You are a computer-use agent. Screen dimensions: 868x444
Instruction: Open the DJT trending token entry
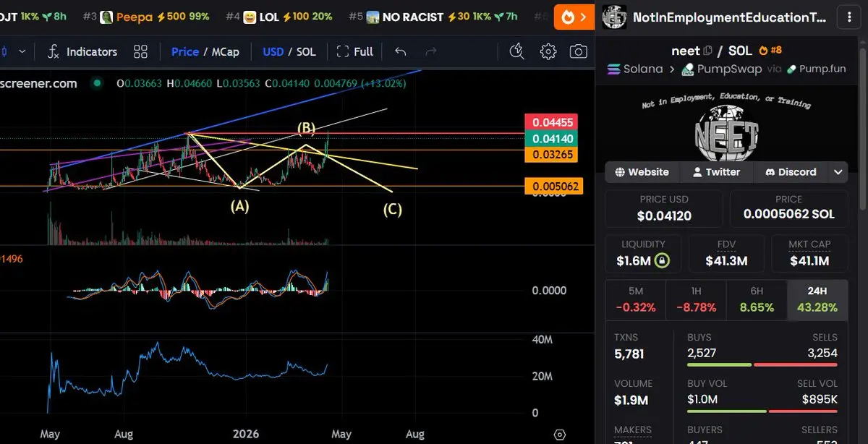(x=33, y=17)
